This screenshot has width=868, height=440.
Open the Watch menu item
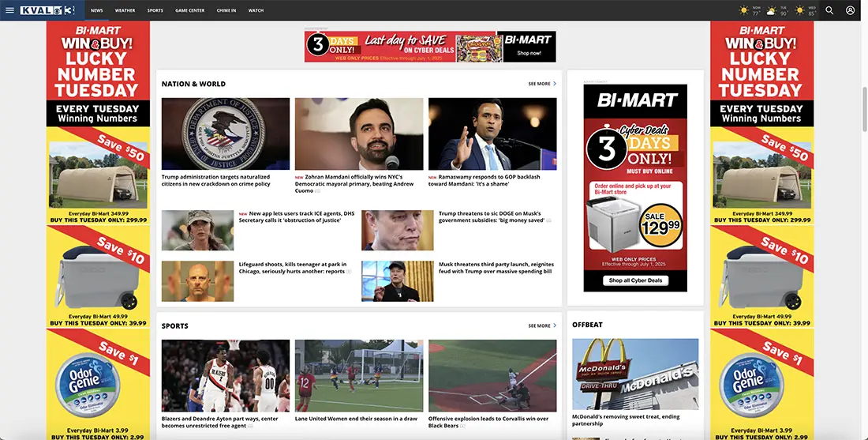click(x=256, y=10)
